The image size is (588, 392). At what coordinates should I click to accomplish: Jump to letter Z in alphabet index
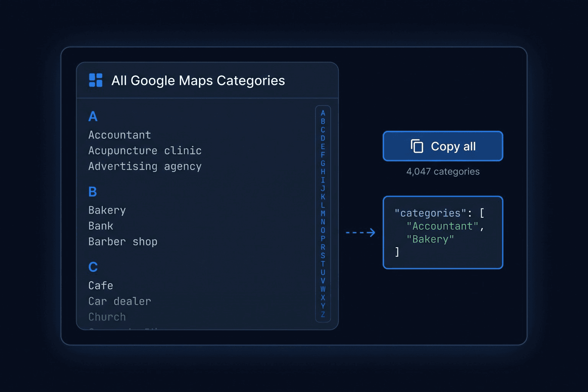pos(323,314)
